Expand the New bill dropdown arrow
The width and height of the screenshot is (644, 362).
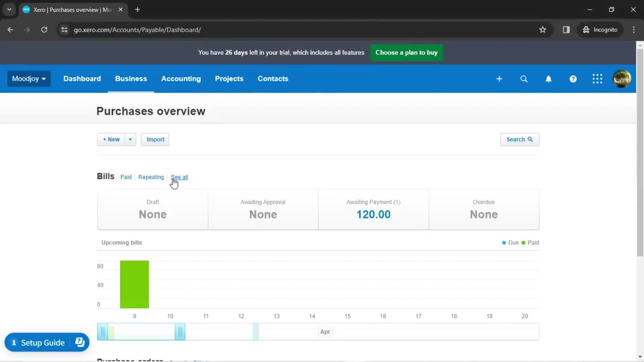pyautogui.click(x=130, y=139)
